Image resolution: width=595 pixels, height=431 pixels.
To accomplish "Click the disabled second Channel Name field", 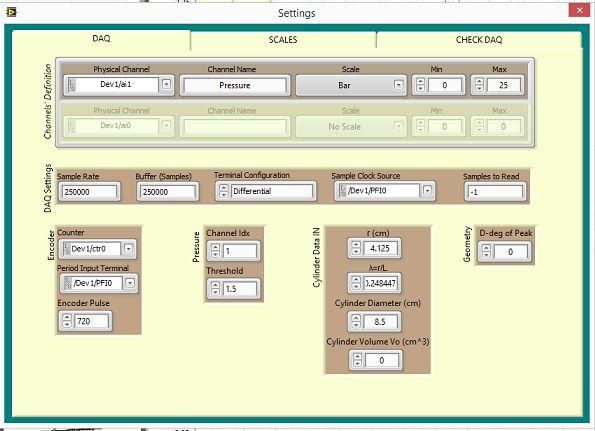I will [235, 126].
